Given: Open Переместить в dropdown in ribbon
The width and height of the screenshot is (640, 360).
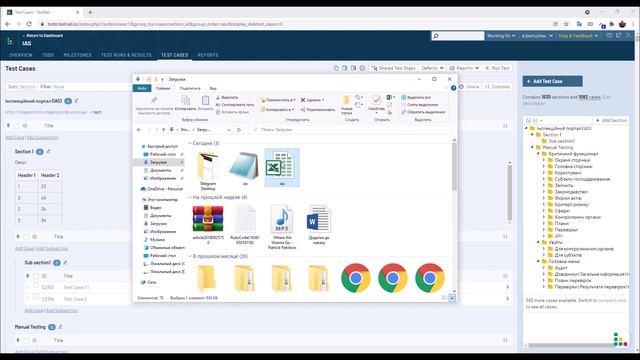Looking at the screenshot, I should (278, 100).
